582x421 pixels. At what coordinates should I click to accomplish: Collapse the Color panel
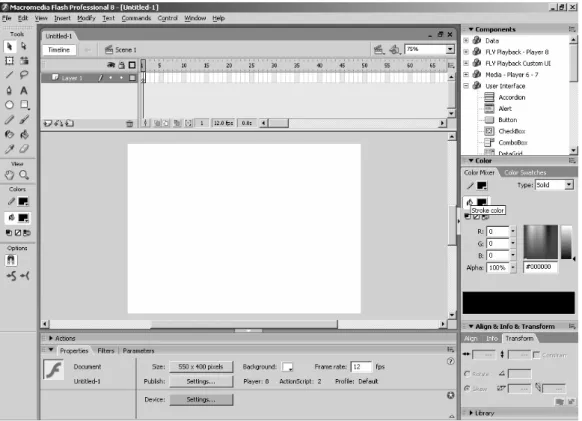[471, 161]
